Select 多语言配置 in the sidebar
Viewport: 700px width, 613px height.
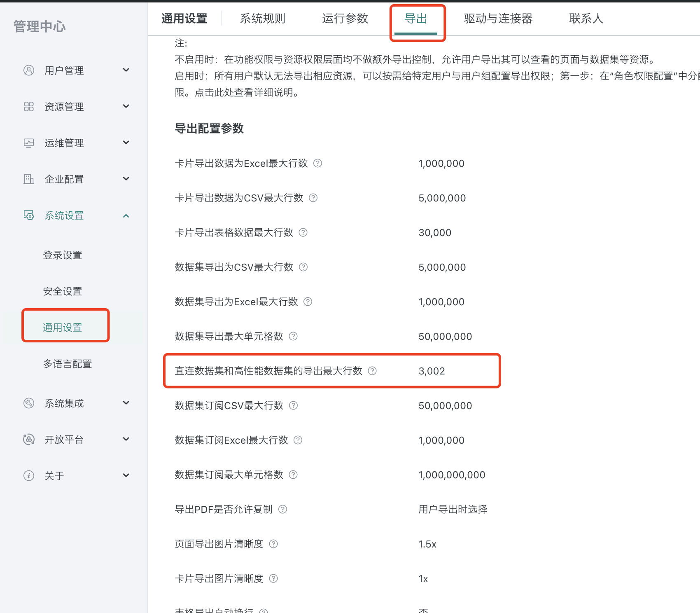click(67, 363)
